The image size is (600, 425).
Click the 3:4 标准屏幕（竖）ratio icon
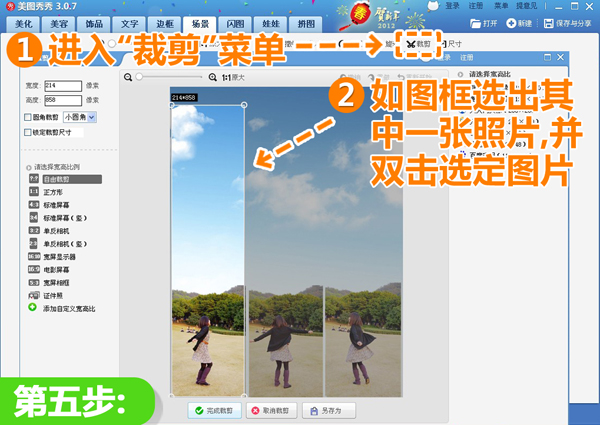point(34,217)
